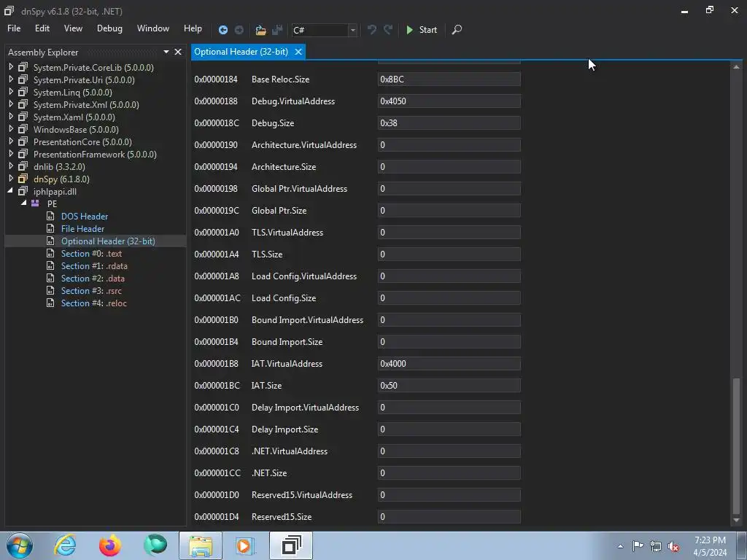Click the TLS.Size value field

point(449,254)
